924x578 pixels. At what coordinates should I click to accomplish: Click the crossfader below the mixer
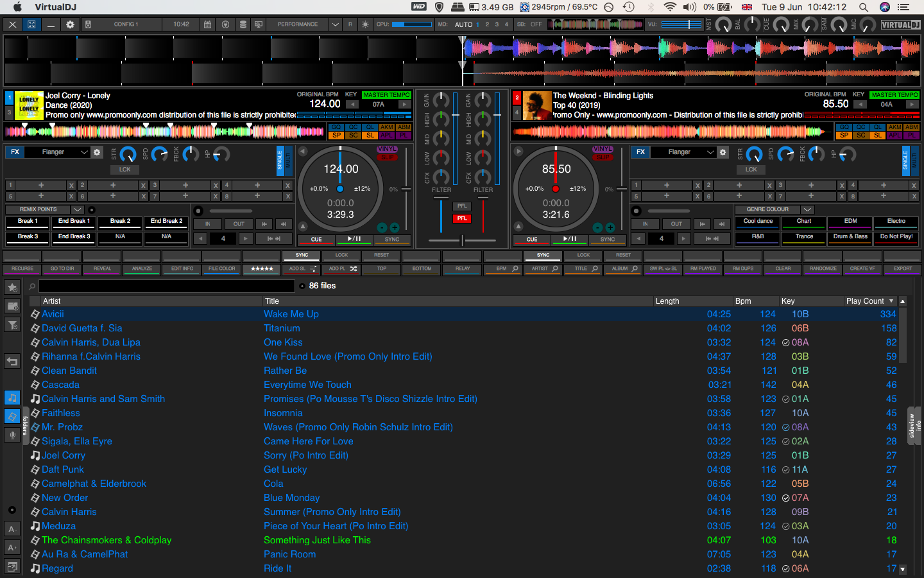tap(462, 241)
